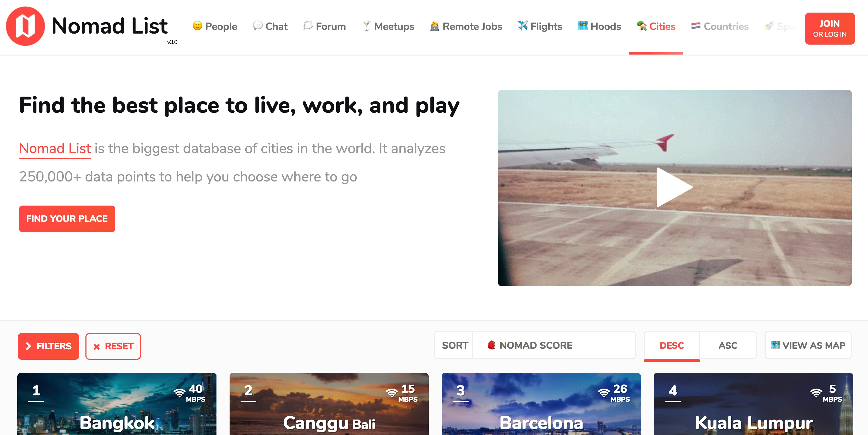Select DESC sort order

(671, 346)
